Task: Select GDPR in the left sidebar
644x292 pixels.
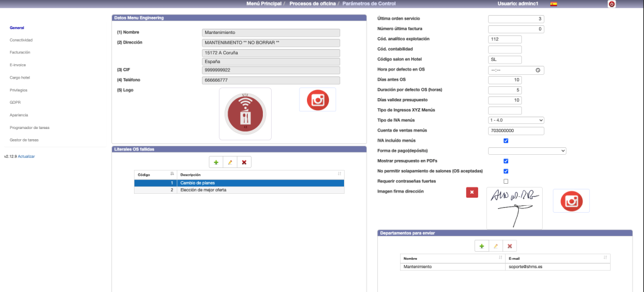Action: click(15, 102)
